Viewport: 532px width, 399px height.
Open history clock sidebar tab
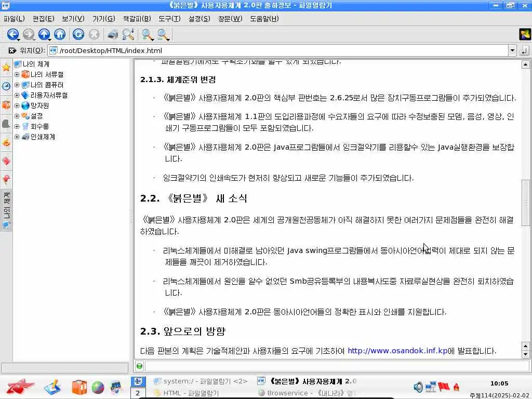coord(6,86)
